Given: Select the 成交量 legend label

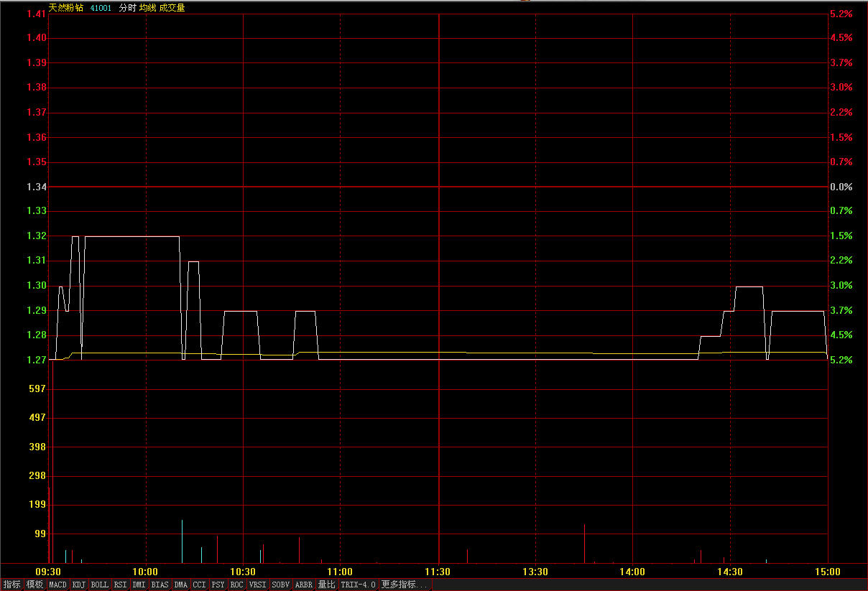Looking at the screenshot, I should 172,8.
